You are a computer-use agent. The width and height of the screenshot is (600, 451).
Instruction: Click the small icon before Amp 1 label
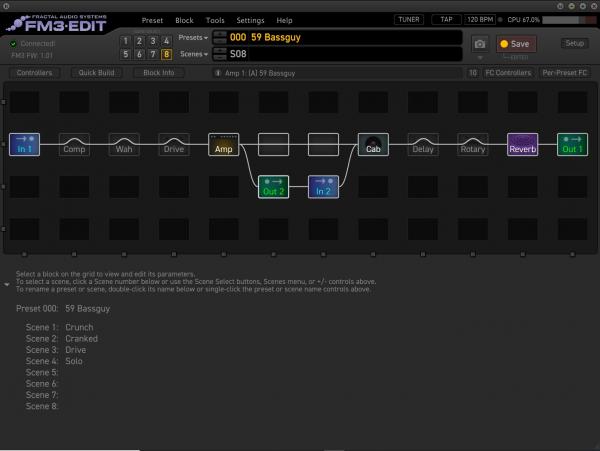[x=218, y=73]
